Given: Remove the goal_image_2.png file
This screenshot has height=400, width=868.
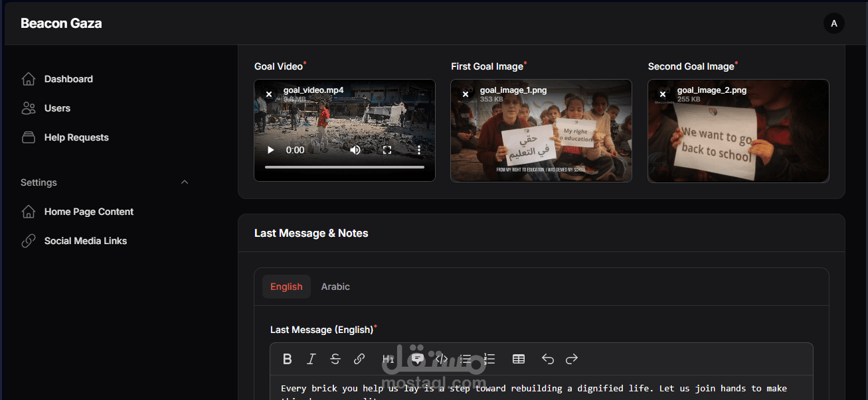Looking at the screenshot, I should [x=663, y=94].
